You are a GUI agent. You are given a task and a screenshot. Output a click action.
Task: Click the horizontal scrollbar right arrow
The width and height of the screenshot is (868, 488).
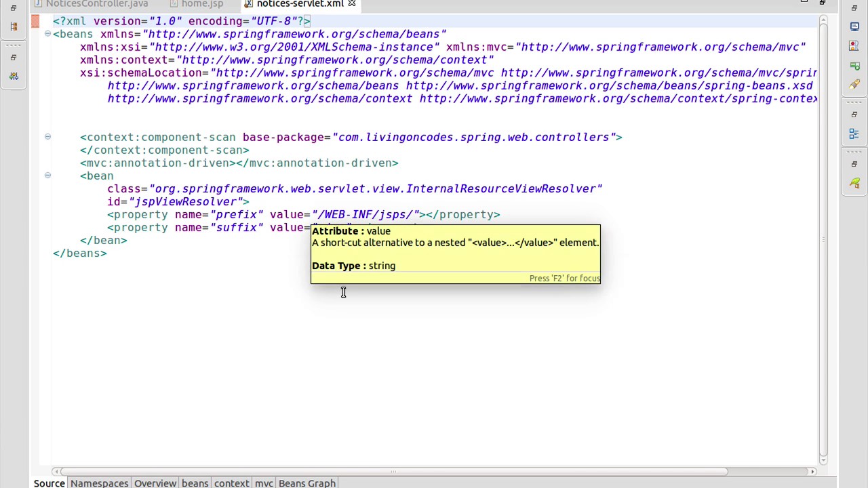click(x=812, y=471)
